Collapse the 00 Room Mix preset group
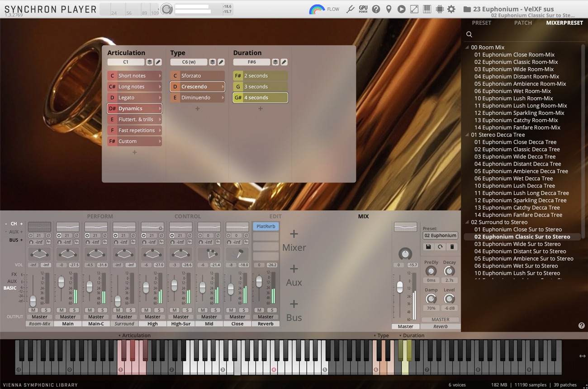Image resolution: width=588 pixels, height=389 pixels. 467,47
